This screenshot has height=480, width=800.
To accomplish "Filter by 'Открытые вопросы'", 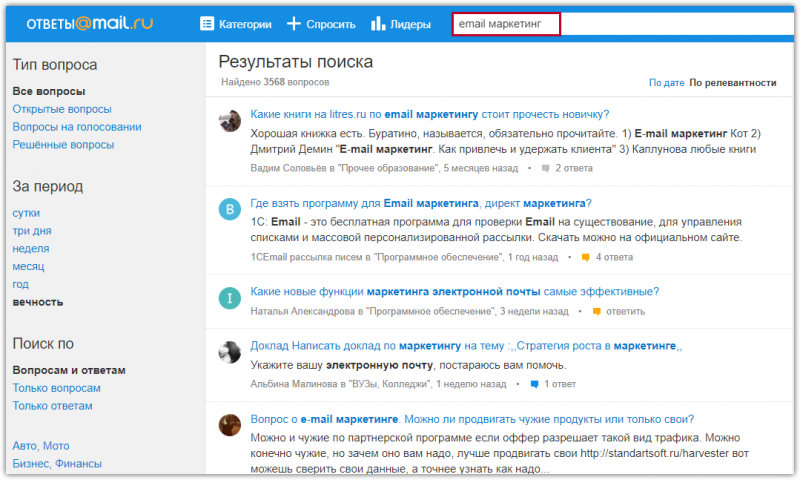I will point(62,109).
